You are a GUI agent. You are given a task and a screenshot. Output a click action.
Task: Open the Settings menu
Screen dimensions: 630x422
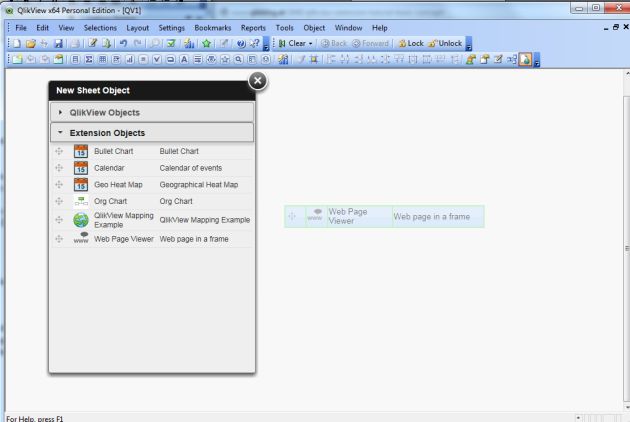(x=172, y=28)
